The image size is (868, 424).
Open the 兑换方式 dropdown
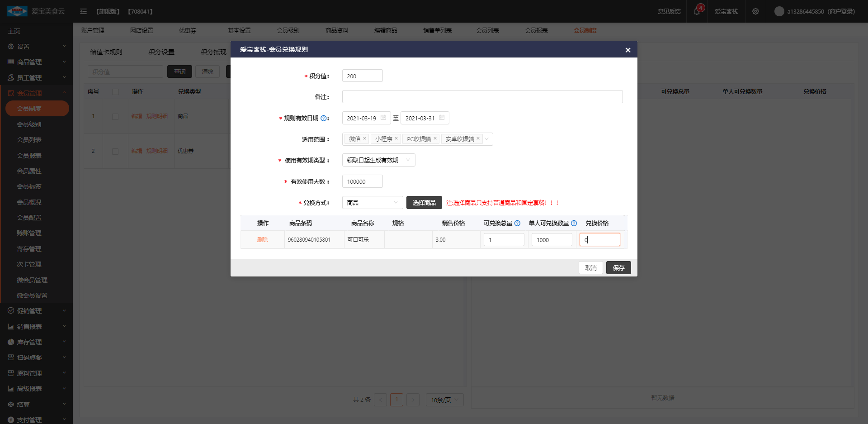372,203
